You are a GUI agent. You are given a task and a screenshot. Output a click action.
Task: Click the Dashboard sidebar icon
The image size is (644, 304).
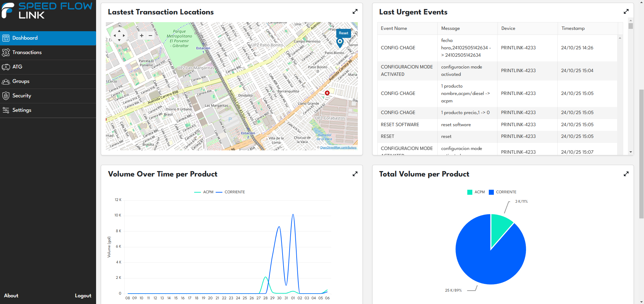(x=6, y=38)
